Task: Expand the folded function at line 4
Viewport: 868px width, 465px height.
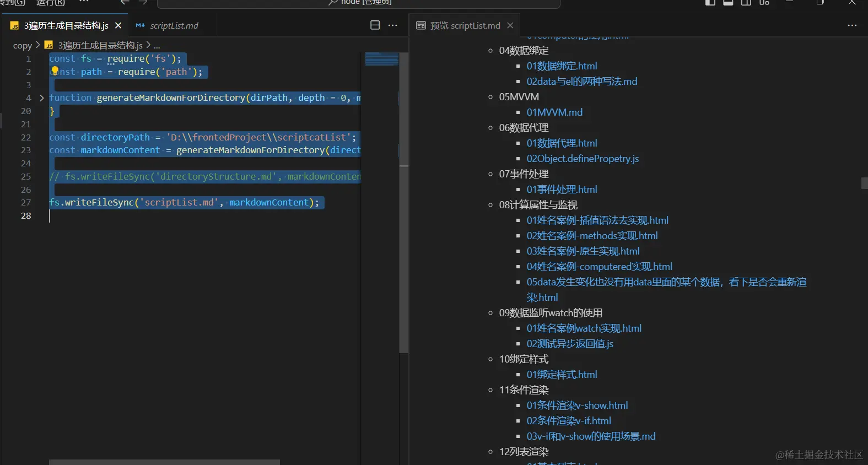Action: click(x=41, y=98)
